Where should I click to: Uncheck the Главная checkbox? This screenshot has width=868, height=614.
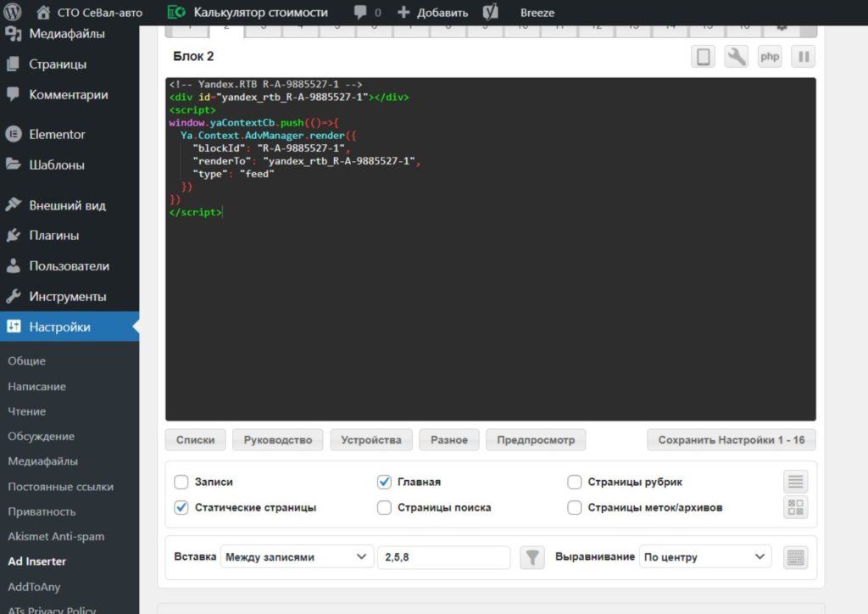pos(384,482)
